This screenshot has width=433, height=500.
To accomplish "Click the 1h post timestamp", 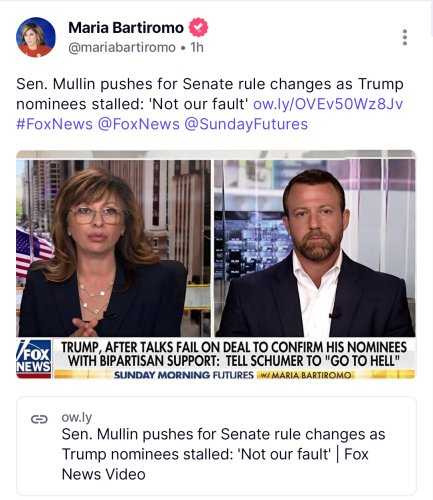I will pos(197,48).
